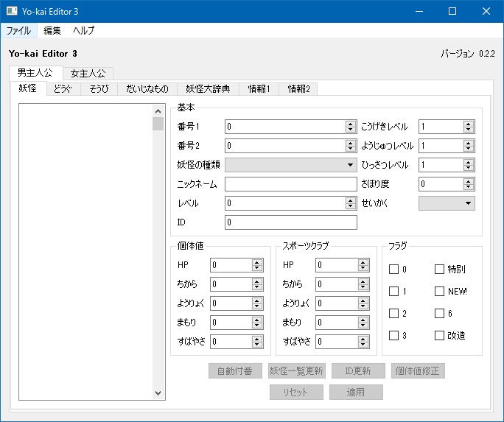Increase 個体値 すばやさ with up arrow
The image size is (504, 422).
click(257, 339)
